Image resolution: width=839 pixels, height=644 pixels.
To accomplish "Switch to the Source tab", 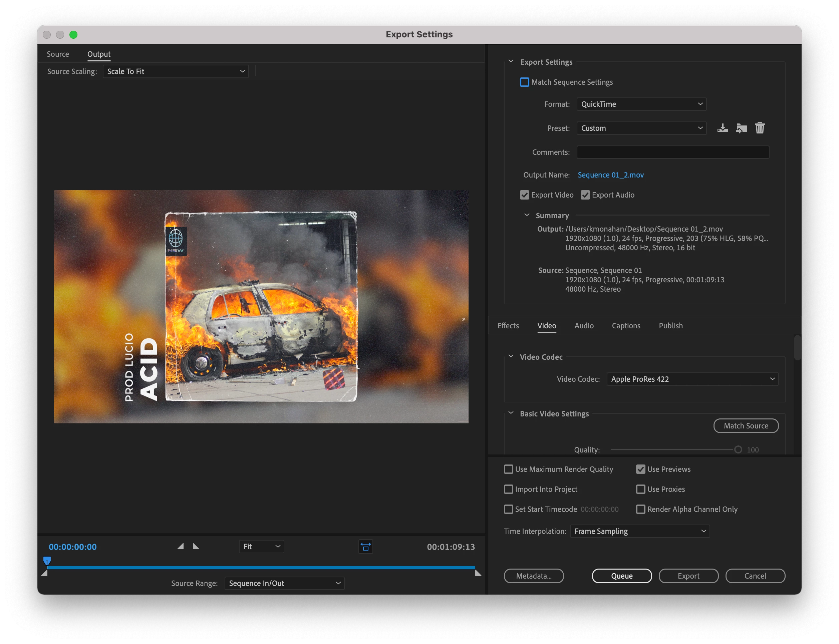I will pyautogui.click(x=58, y=54).
